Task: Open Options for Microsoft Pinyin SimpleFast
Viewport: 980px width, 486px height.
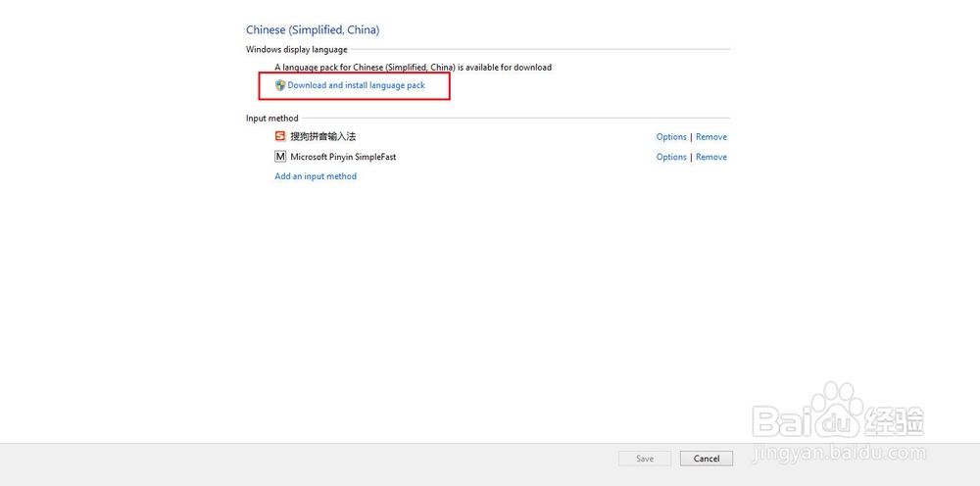Action: (x=671, y=157)
